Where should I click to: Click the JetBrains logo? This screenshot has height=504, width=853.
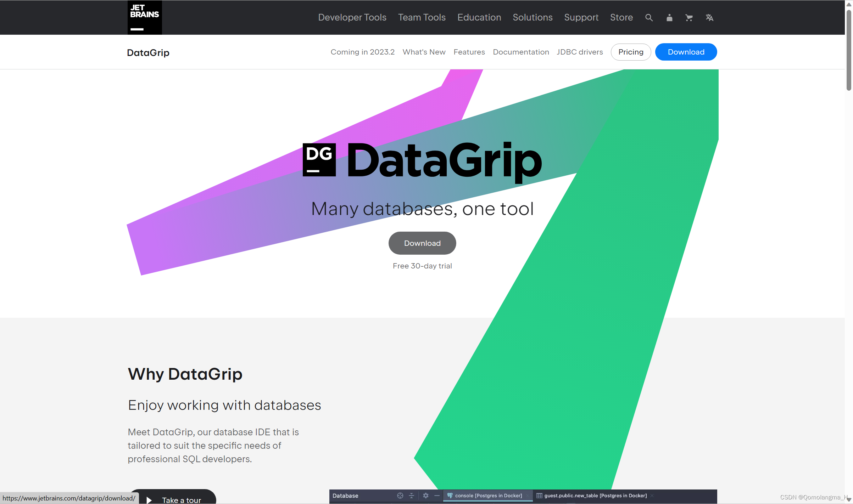145,17
